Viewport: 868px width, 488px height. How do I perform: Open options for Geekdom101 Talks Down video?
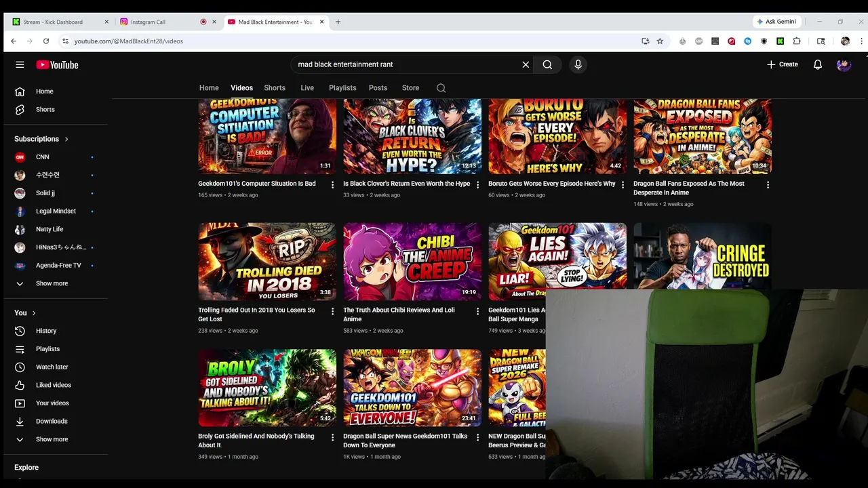(x=477, y=437)
